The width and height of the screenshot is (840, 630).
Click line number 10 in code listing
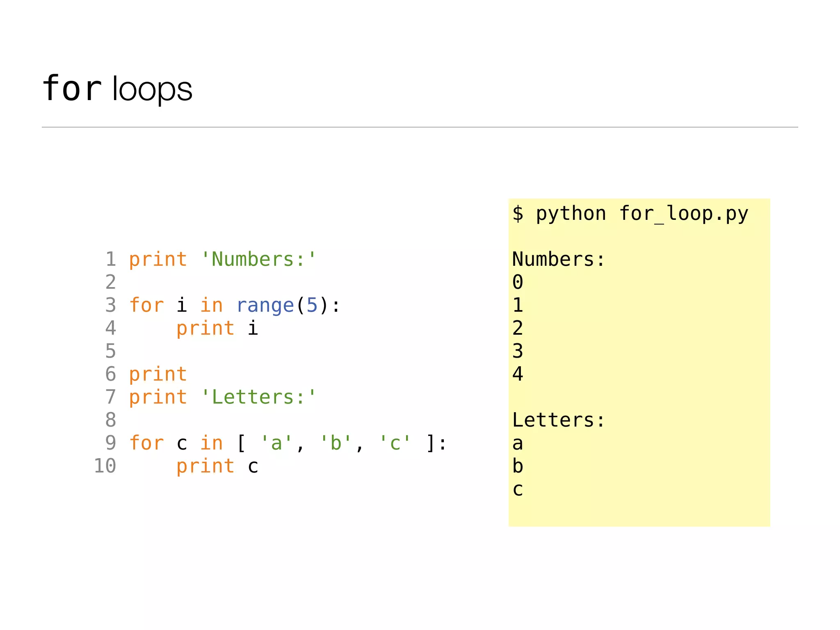click(x=105, y=466)
